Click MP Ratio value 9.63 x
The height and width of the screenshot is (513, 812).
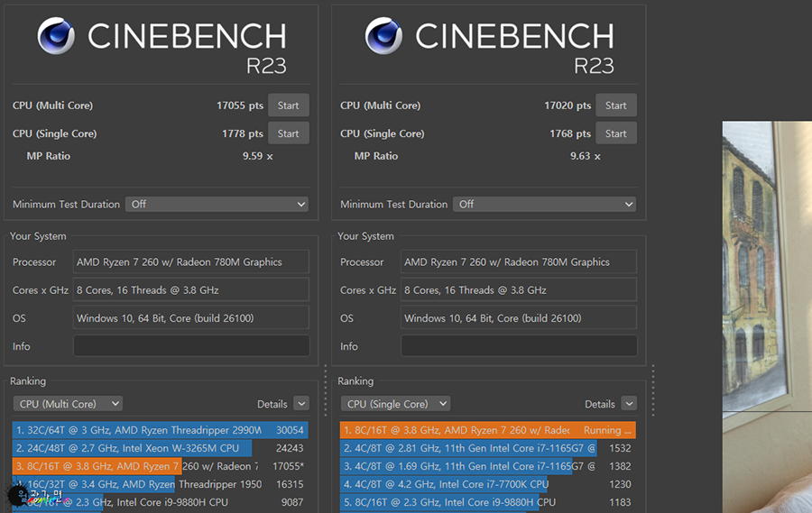pos(586,156)
